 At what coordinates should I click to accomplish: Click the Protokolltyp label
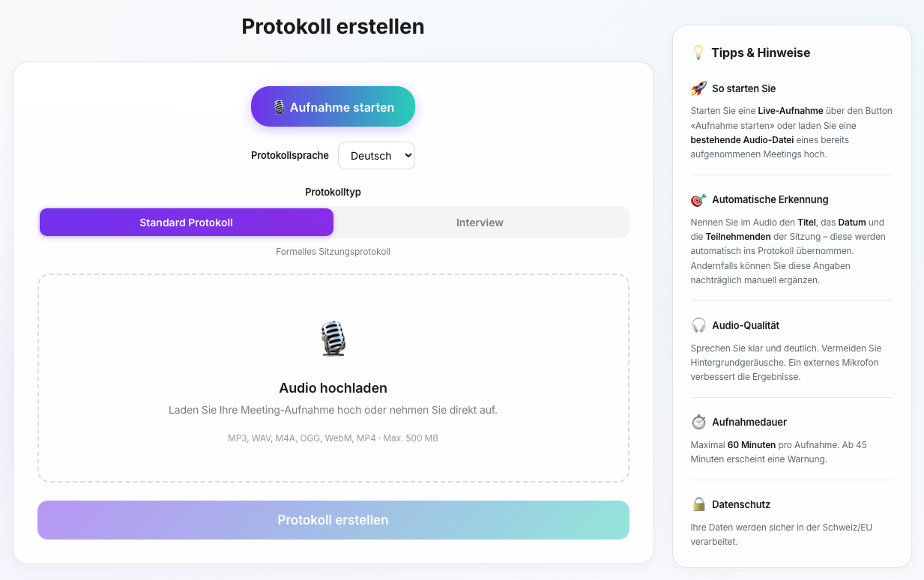[333, 192]
